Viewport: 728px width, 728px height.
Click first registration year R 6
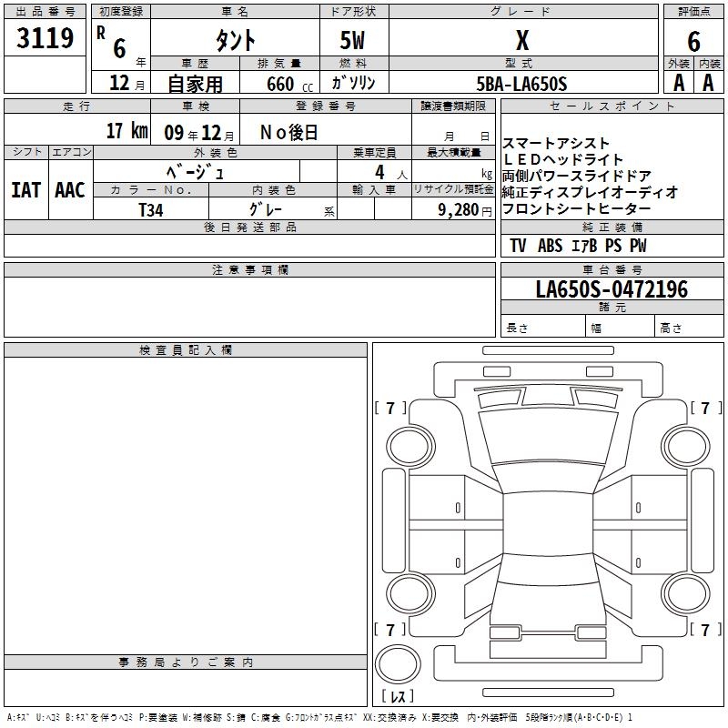(x=112, y=43)
